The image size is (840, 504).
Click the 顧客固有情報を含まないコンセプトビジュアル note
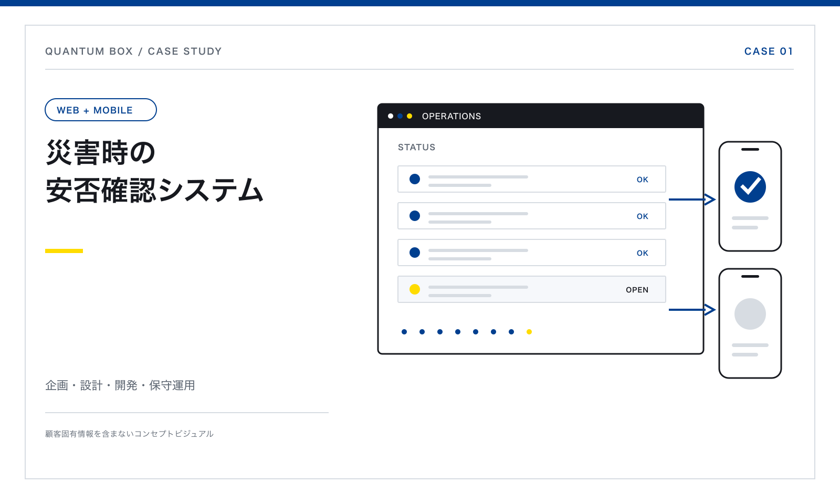[129, 434]
